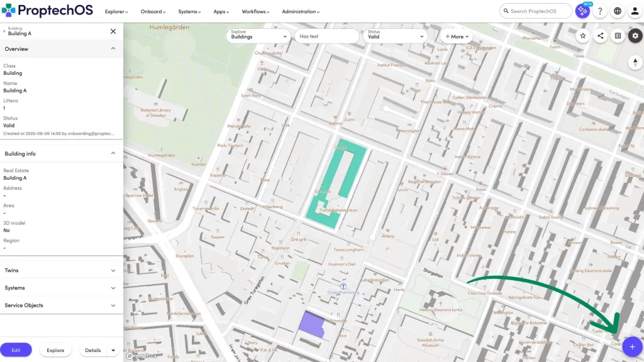Switch to table list view icon
Screen dimensions: 644x362
(x=618, y=36)
